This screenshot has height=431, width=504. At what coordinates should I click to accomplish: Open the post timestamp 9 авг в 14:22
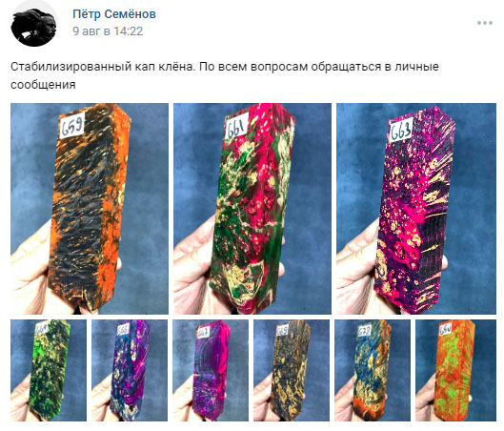coord(108,31)
